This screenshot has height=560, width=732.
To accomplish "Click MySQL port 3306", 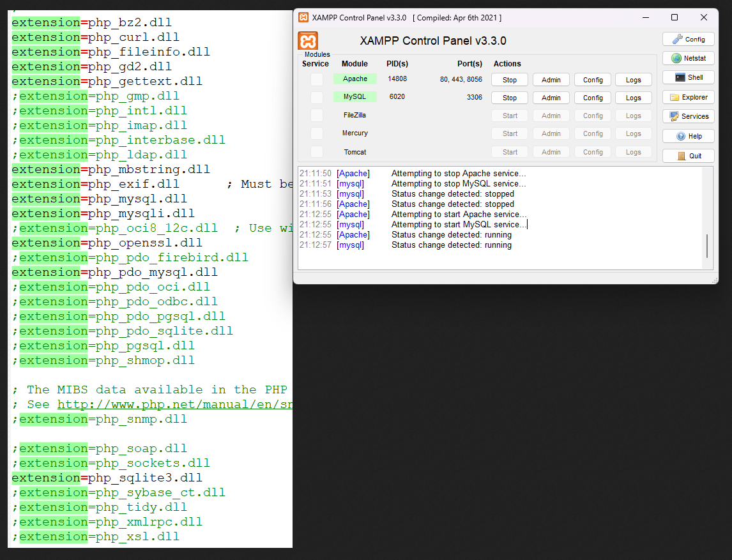I will [x=475, y=97].
